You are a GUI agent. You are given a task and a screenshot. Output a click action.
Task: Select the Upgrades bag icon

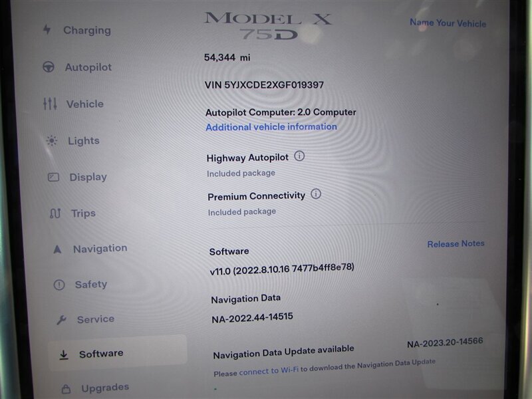(66, 388)
